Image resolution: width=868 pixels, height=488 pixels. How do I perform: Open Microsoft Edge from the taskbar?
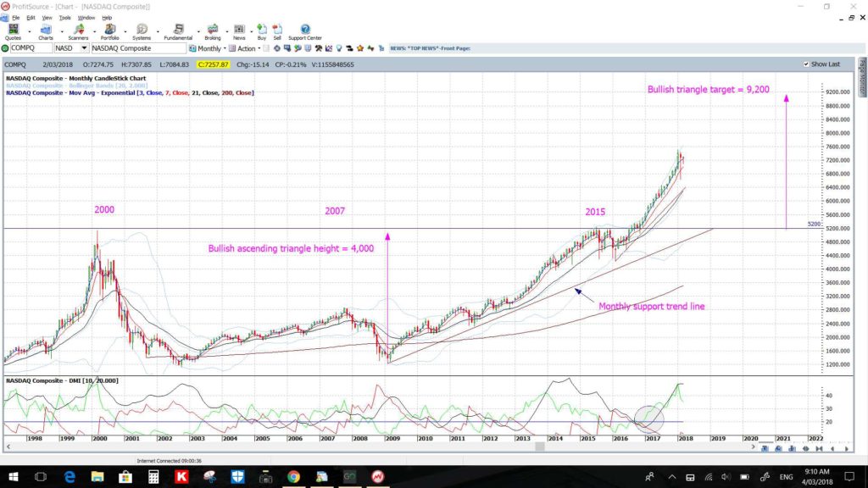tap(70, 477)
